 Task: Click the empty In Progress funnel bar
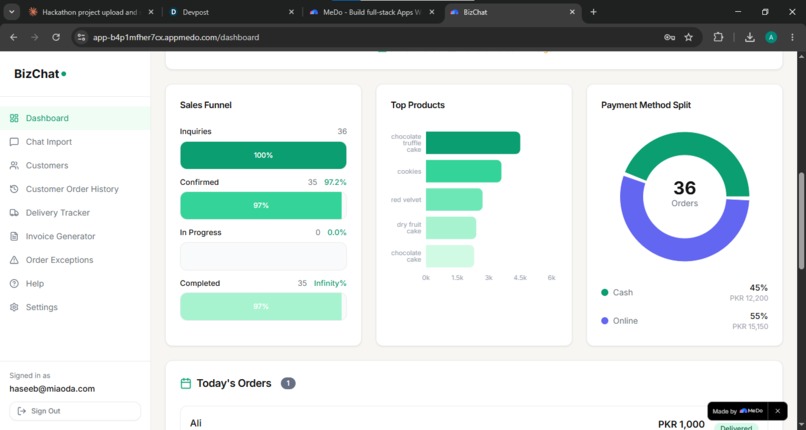pyautogui.click(x=263, y=256)
